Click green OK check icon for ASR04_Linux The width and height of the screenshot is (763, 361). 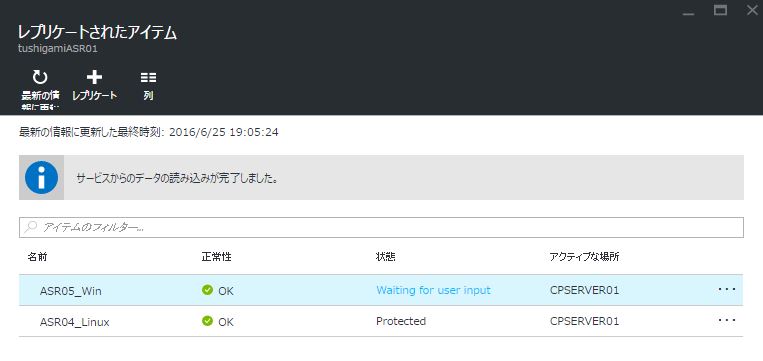[207, 321]
